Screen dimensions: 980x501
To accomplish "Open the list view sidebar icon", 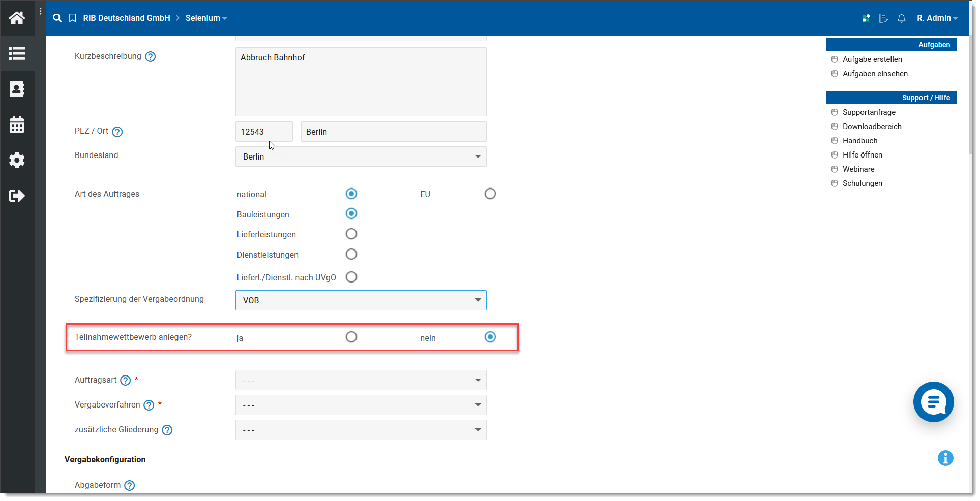I will coord(17,53).
